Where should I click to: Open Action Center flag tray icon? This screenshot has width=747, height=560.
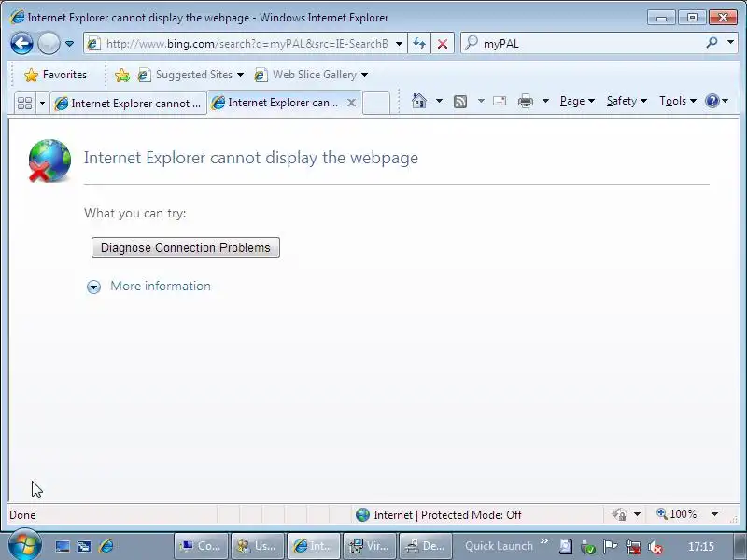(610, 546)
